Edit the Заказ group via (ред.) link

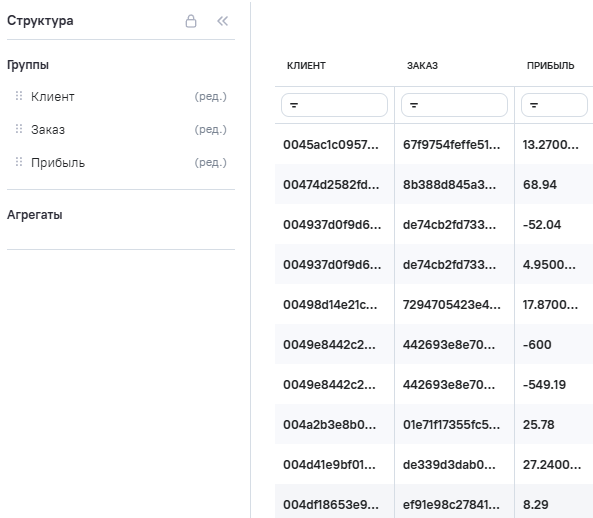coord(211,129)
